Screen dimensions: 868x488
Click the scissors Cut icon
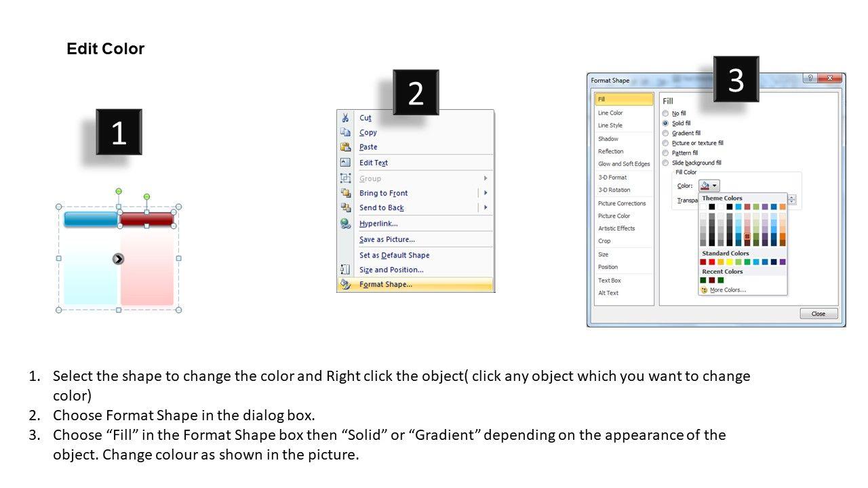[x=346, y=118]
